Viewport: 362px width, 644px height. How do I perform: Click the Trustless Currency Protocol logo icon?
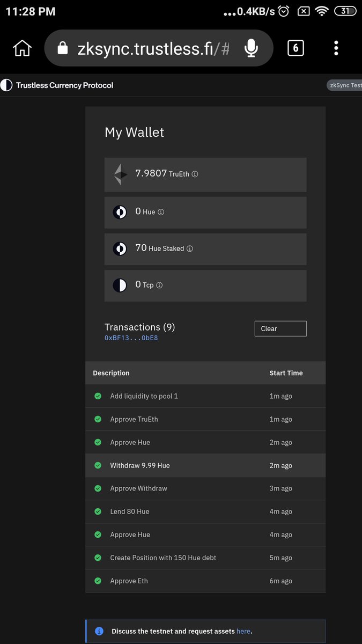click(6, 85)
